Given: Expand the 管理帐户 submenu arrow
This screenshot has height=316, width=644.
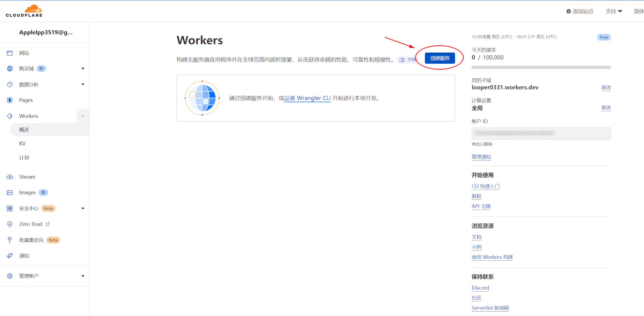Looking at the screenshot, I should click(x=83, y=276).
